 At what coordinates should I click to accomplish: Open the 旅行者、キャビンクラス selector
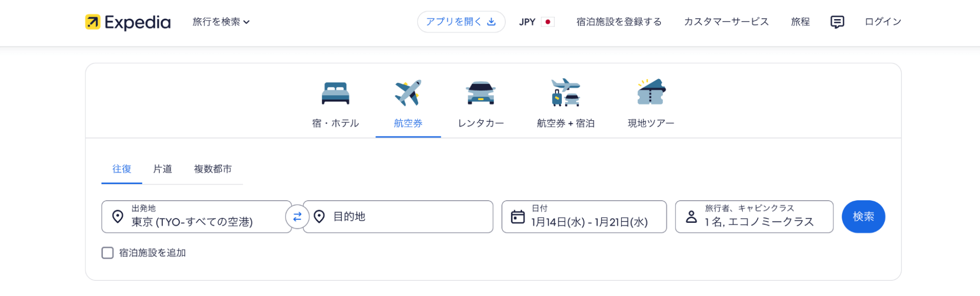point(754,216)
